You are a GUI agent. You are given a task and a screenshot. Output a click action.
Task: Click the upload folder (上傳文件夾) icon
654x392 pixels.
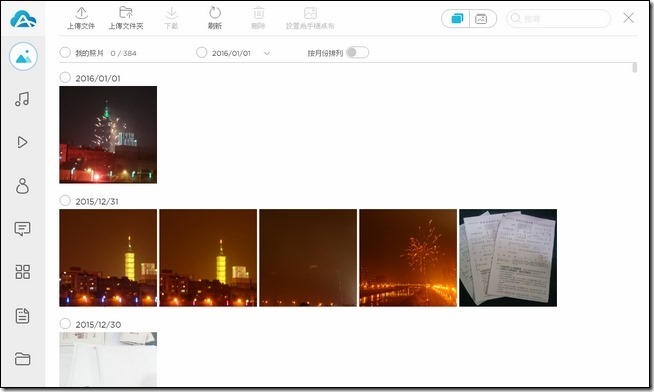click(x=126, y=13)
